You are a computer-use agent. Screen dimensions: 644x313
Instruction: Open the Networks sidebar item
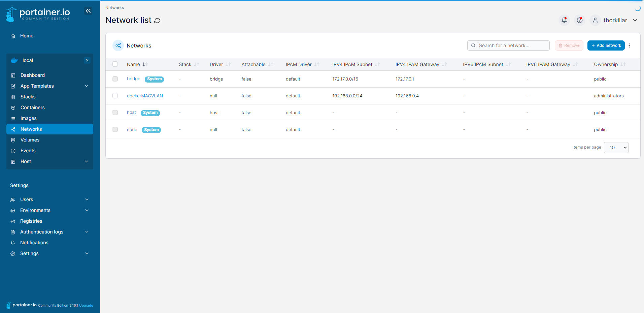[50, 129]
